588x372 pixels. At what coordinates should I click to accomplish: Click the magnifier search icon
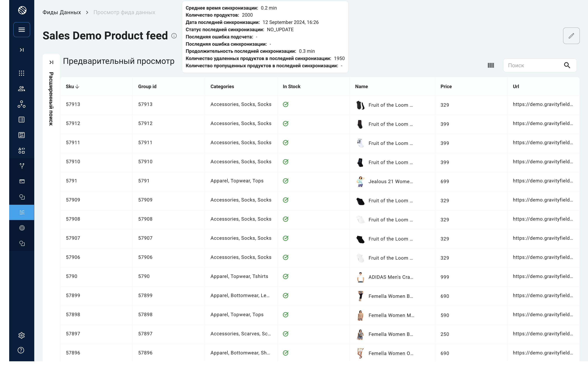click(567, 65)
